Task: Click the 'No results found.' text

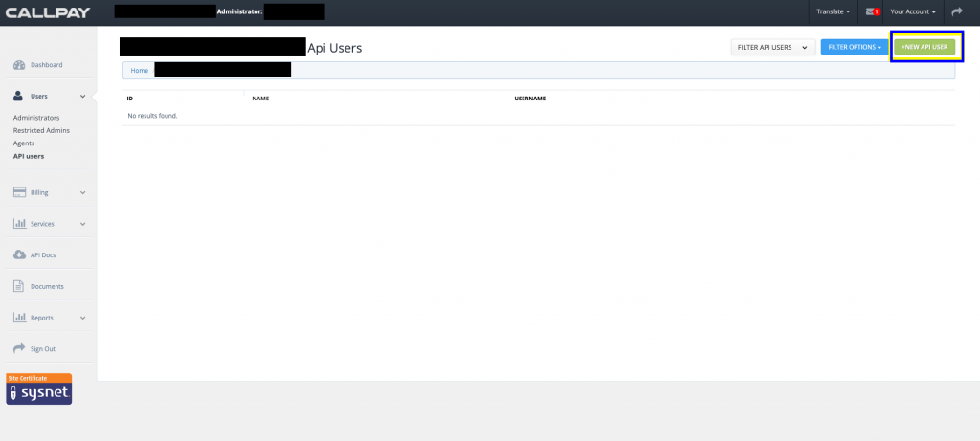Action: click(152, 116)
